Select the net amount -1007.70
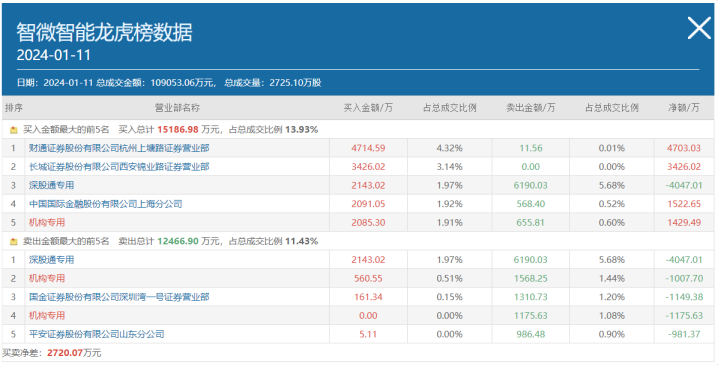Viewport: 718px width, 365px height. 684,278
